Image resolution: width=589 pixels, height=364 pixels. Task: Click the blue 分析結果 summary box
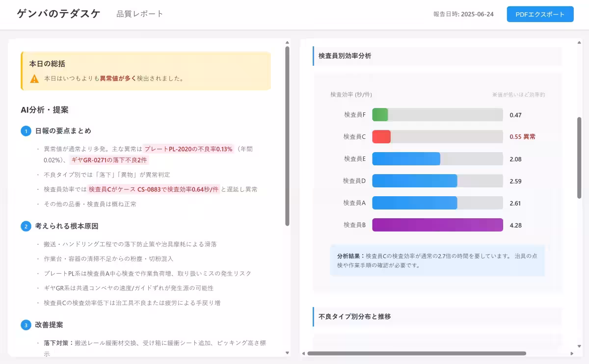[x=437, y=260]
